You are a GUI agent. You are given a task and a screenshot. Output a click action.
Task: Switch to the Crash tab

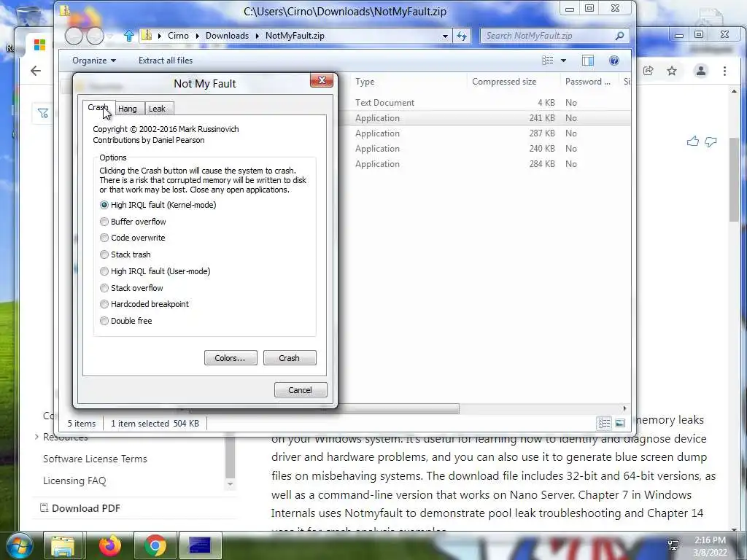coord(98,108)
